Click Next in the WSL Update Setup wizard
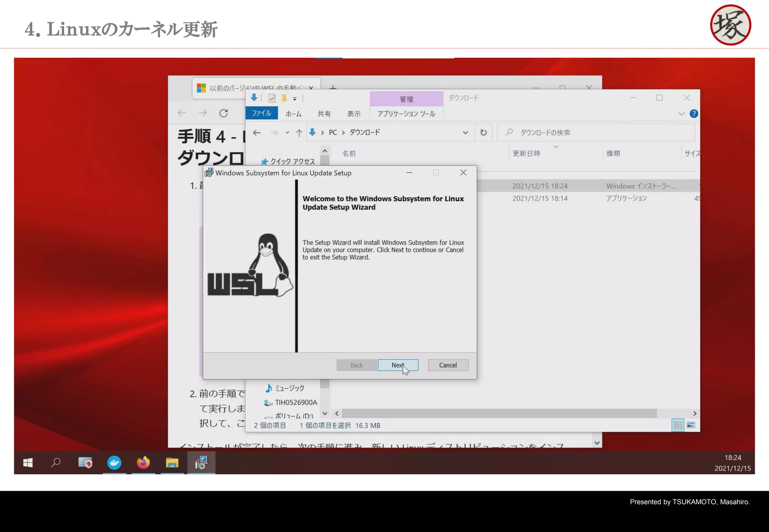 pyautogui.click(x=398, y=365)
